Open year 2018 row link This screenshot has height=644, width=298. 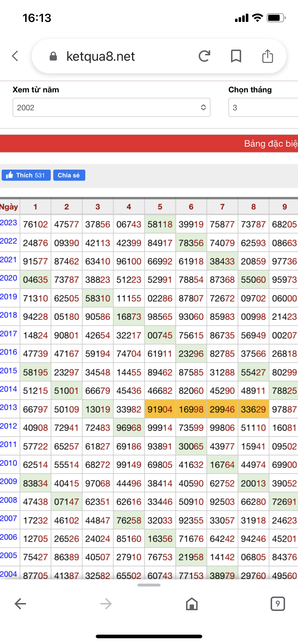coord(9,315)
